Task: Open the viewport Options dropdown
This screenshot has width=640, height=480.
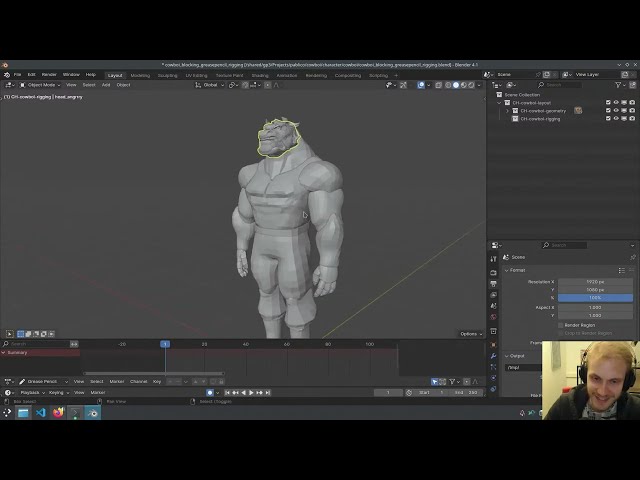Action: [x=471, y=334]
